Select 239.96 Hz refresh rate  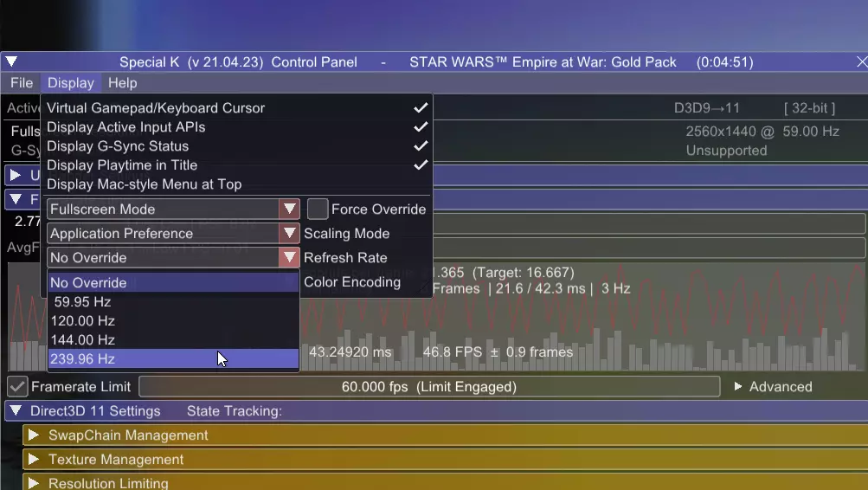[173, 358]
